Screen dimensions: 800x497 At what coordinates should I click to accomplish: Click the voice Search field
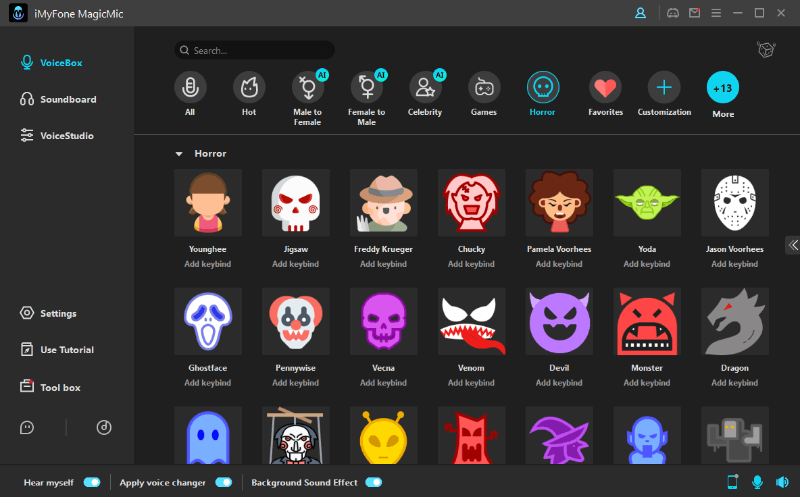(255, 50)
